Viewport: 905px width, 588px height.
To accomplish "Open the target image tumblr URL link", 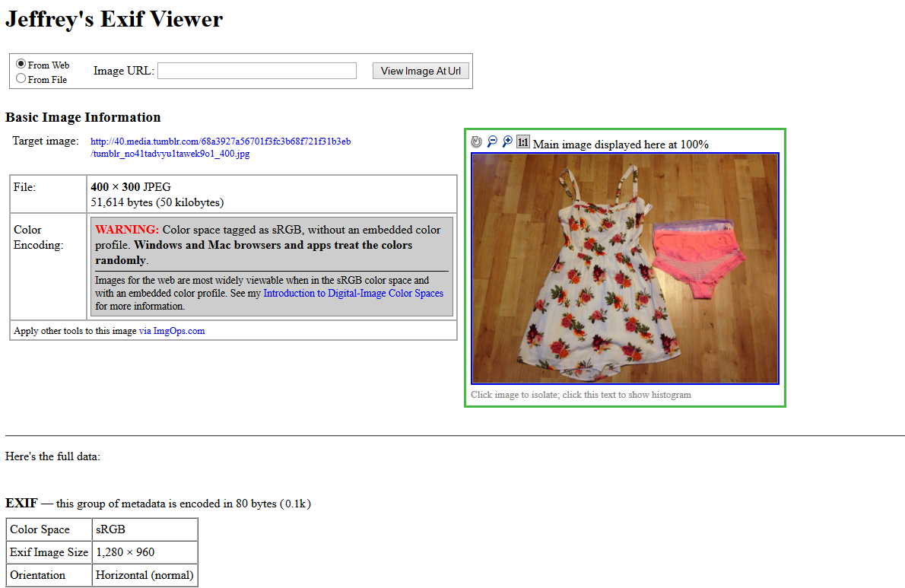I will [x=221, y=148].
